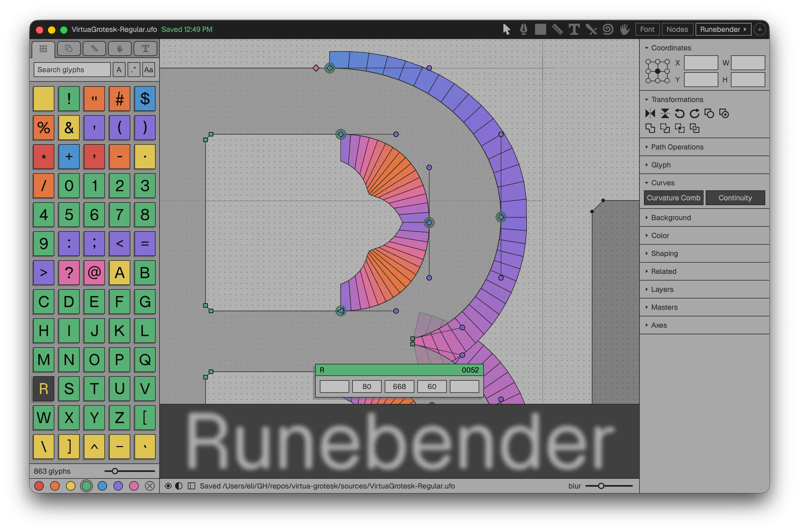Open the text sidebar tab
The height and width of the screenshot is (532, 799).
tap(145, 49)
